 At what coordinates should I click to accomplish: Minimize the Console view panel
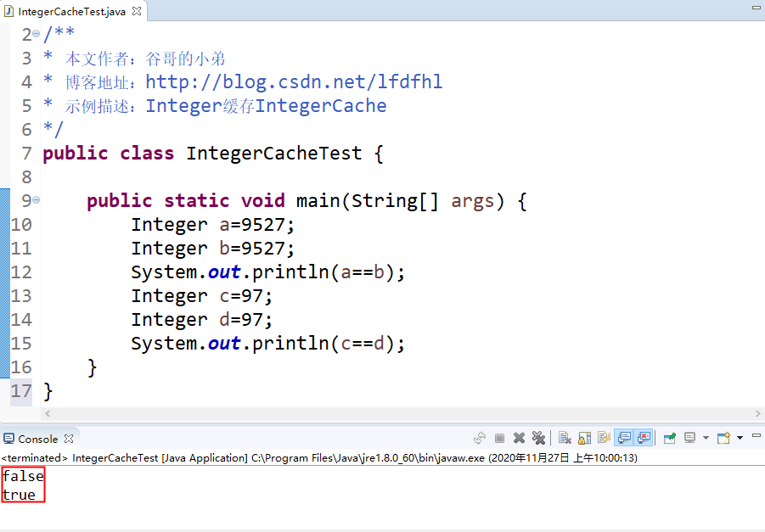pos(757,435)
